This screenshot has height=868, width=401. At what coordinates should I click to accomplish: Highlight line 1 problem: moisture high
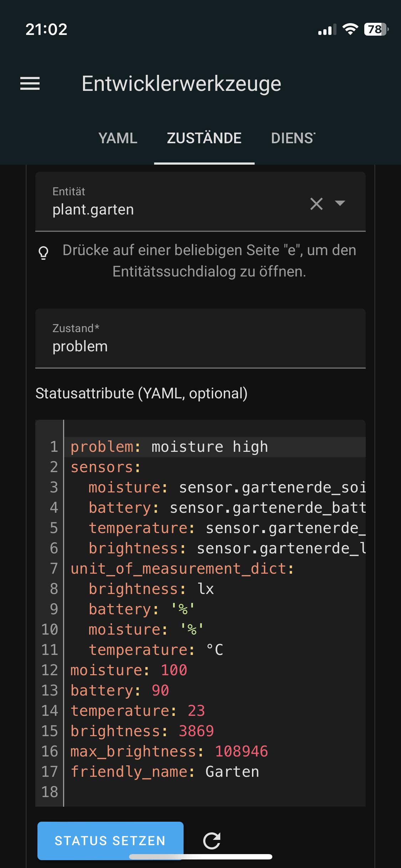coord(169,446)
